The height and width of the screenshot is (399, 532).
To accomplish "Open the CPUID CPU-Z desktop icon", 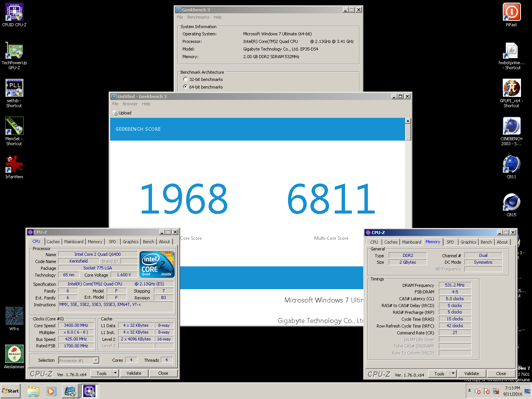I will [x=14, y=15].
